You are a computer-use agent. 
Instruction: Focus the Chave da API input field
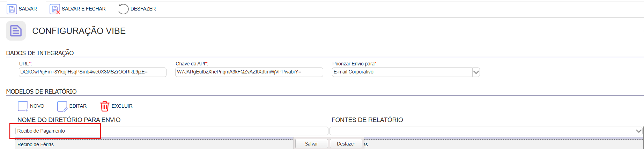(x=249, y=72)
